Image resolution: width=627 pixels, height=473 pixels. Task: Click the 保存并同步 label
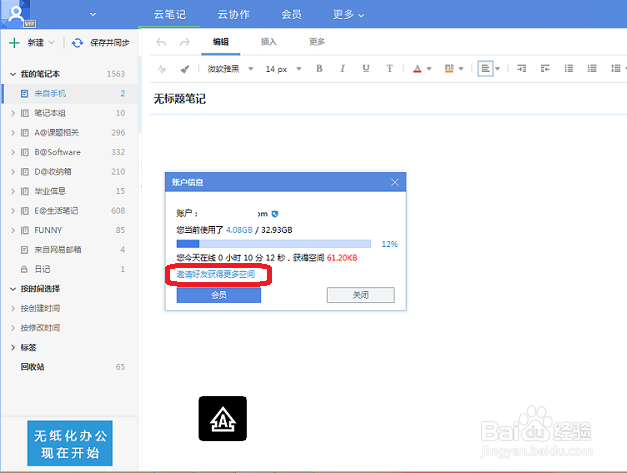[110, 43]
